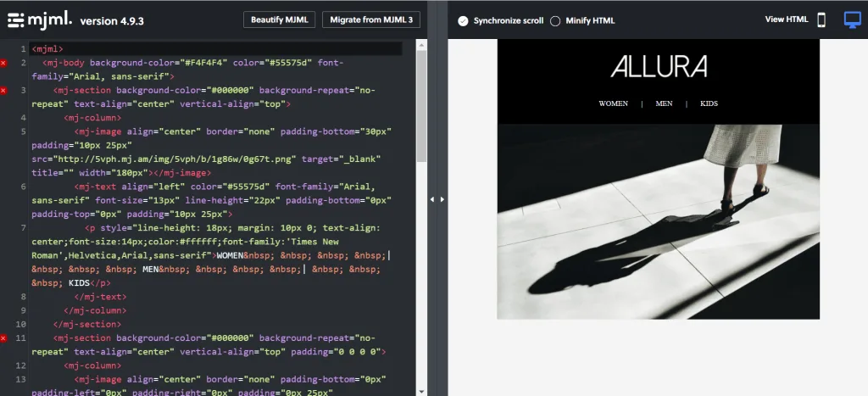Viewport: 868px width, 396px height.
Task: Click line number 4 in gutter
Action: [23, 118]
